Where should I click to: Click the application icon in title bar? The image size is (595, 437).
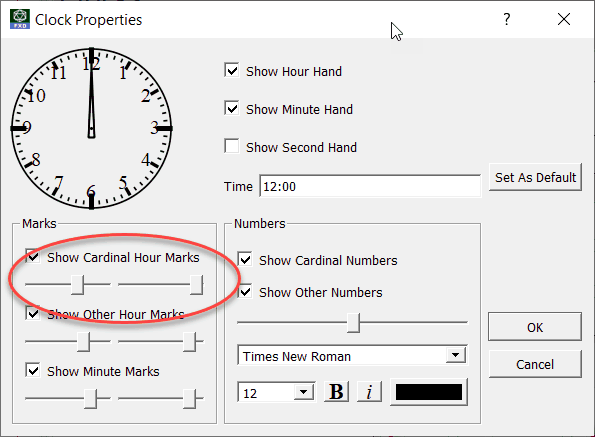click(20, 19)
